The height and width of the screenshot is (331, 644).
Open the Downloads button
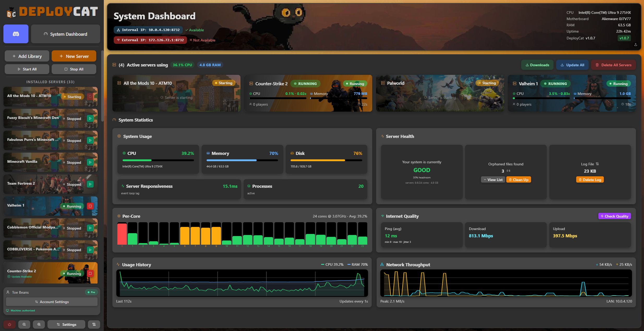tap(537, 65)
